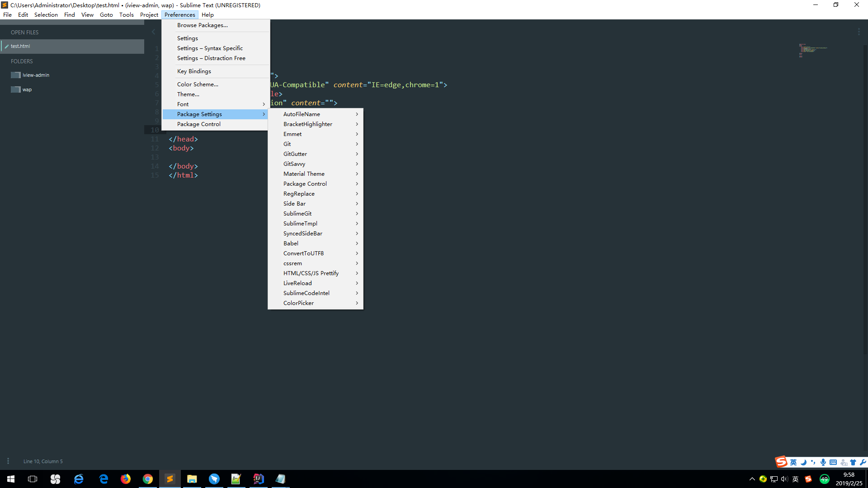Open cssrem package settings
This screenshot has width=868, height=488.
316,263
